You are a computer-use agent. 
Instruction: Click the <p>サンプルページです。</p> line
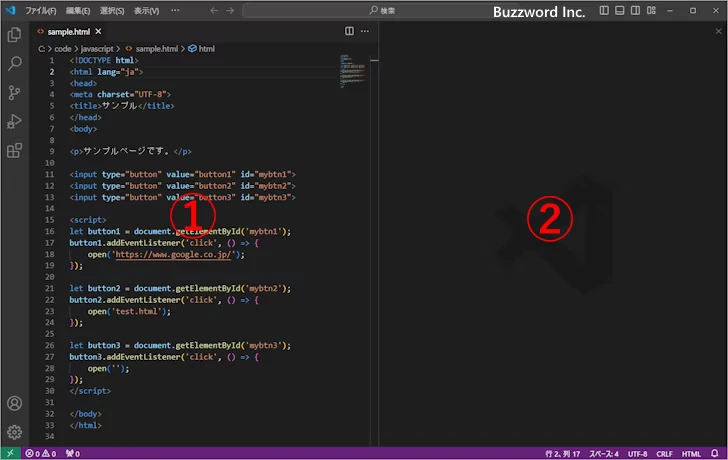[x=130, y=151]
